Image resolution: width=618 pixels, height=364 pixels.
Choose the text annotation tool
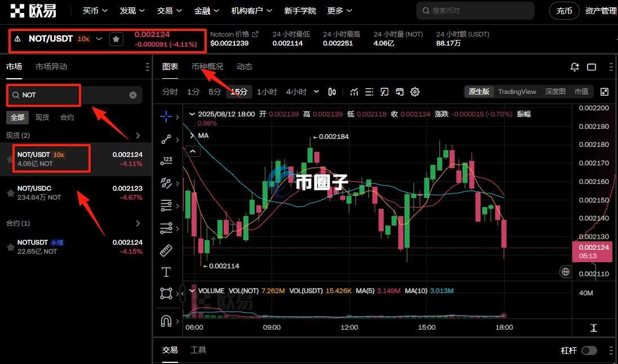pos(166,272)
